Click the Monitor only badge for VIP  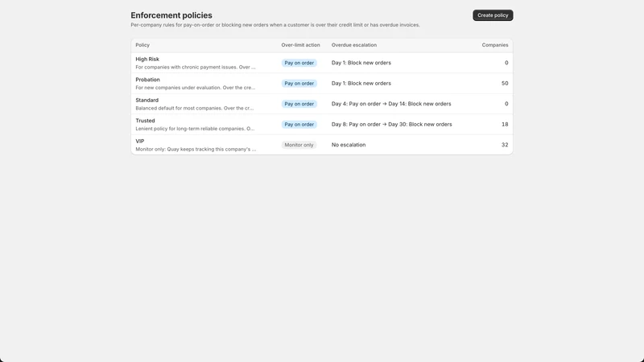(299, 145)
